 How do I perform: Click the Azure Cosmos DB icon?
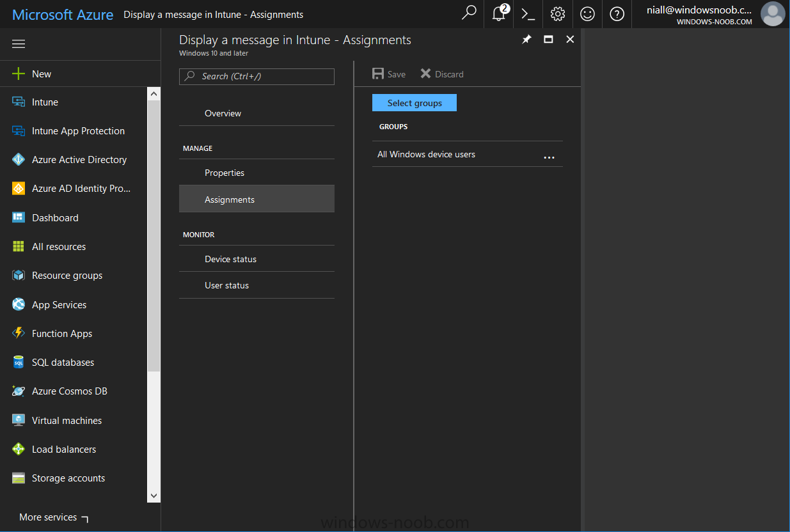point(19,391)
